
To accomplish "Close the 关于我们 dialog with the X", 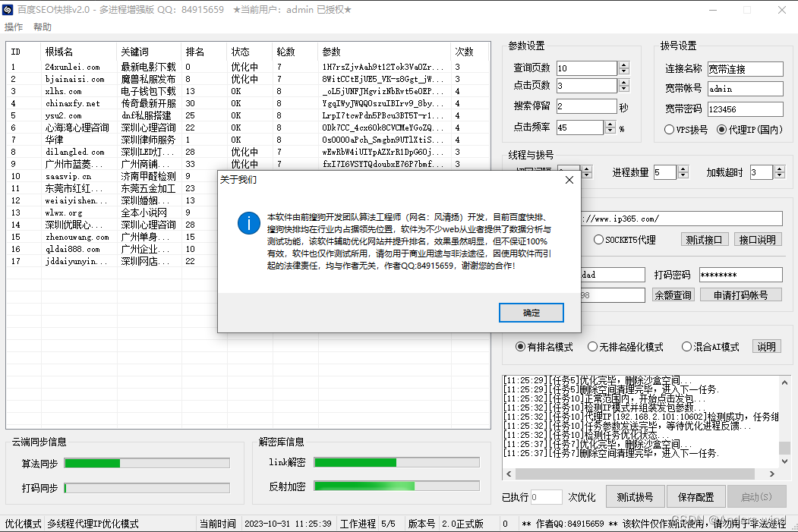I will (569, 180).
